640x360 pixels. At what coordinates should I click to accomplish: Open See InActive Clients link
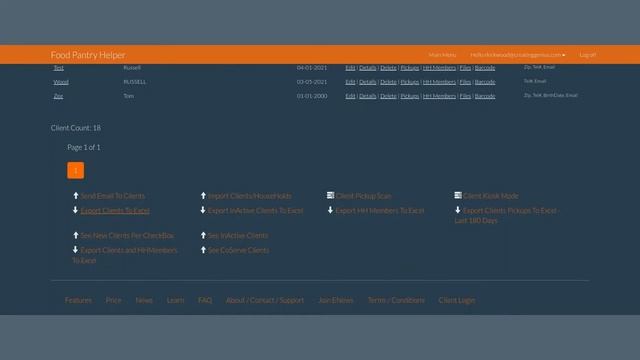click(x=238, y=236)
